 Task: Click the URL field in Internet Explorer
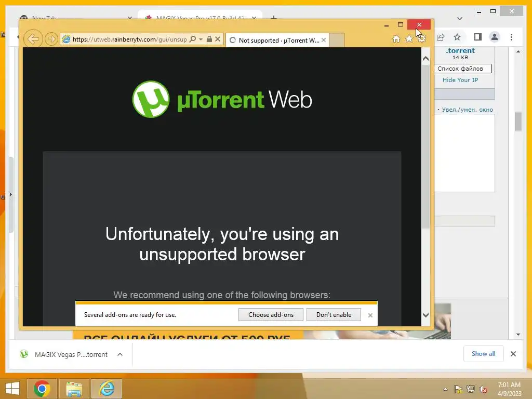pos(129,39)
